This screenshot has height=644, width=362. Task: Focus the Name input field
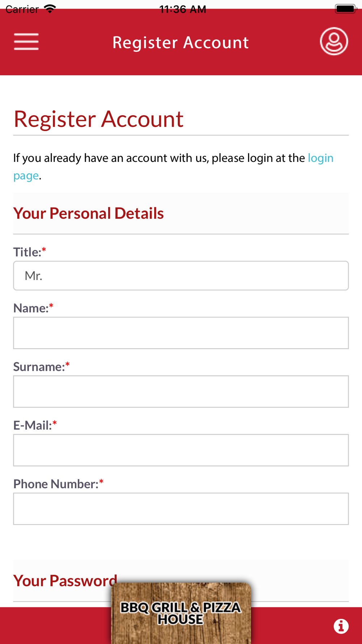pyautogui.click(x=181, y=333)
